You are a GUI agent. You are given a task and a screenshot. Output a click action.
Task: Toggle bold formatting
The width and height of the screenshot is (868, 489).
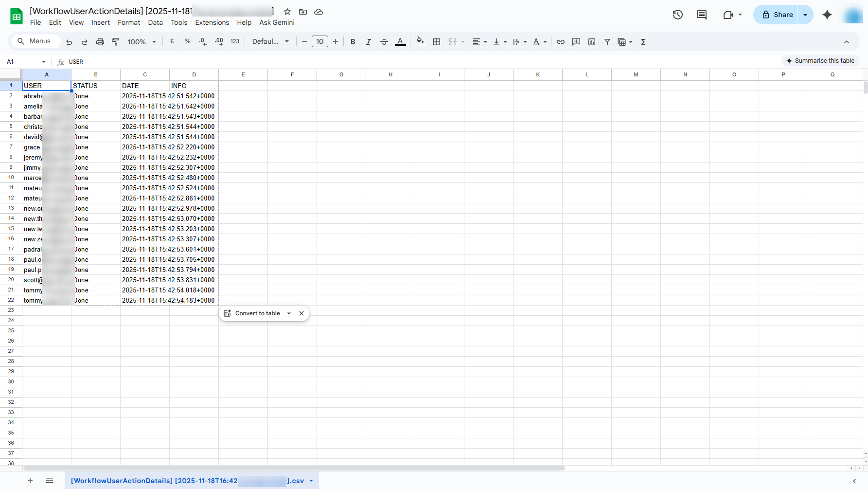click(x=353, y=41)
